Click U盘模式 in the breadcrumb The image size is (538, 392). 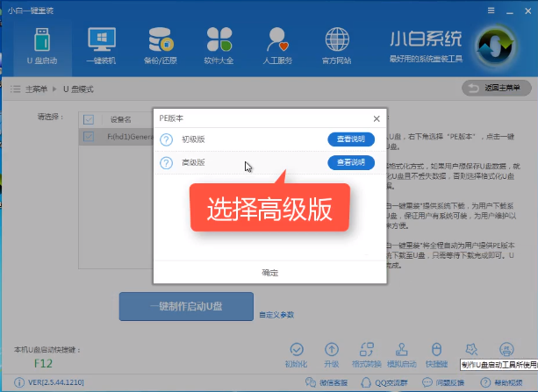(78, 89)
